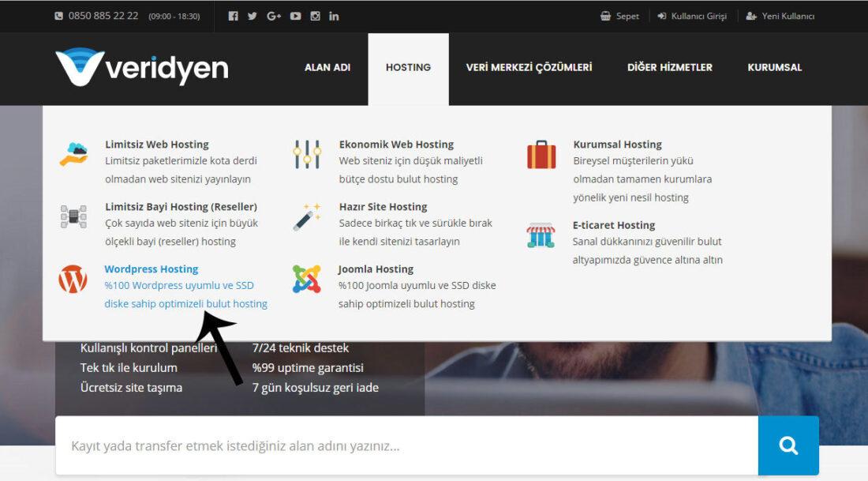Open the Wordpress Hosting link
868x481 pixels.
(152, 269)
